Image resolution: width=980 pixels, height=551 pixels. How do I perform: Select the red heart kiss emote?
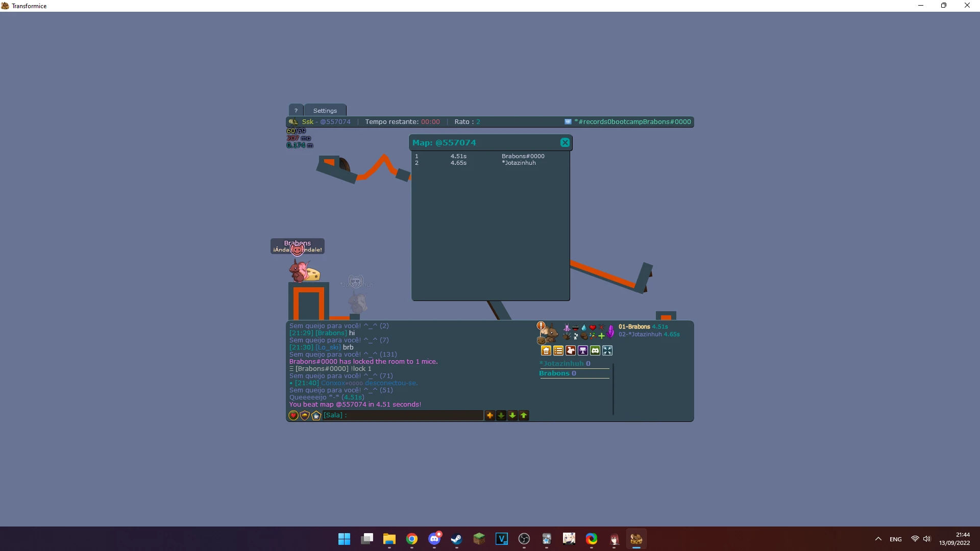pos(593,328)
